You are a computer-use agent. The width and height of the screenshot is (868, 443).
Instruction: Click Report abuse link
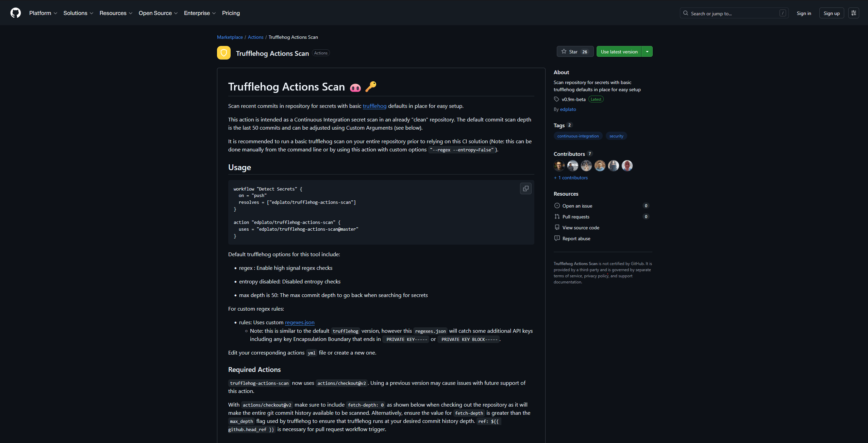[x=577, y=239]
